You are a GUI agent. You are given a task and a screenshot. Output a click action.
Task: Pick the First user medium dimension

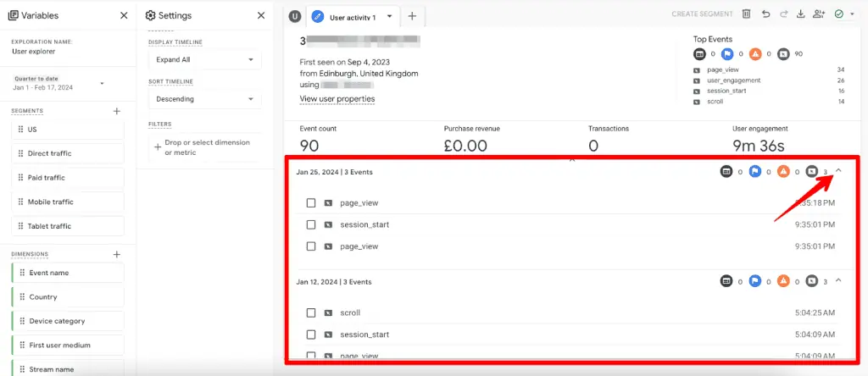(68, 345)
